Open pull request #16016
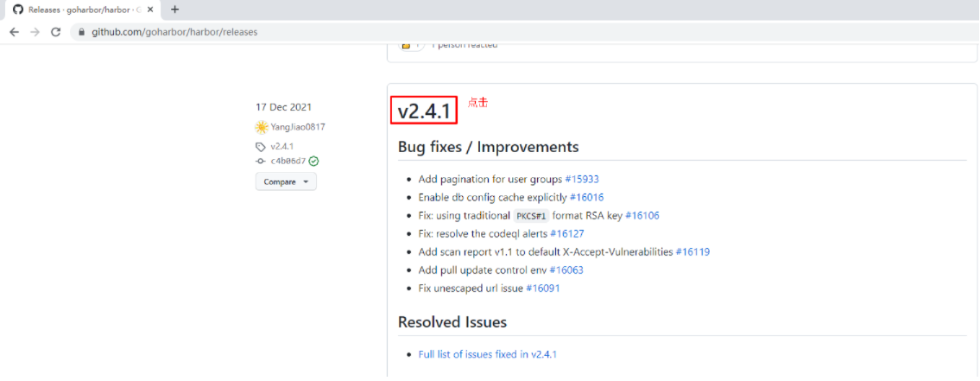The width and height of the screenshot is (980, 381). (x=586, y=197)
